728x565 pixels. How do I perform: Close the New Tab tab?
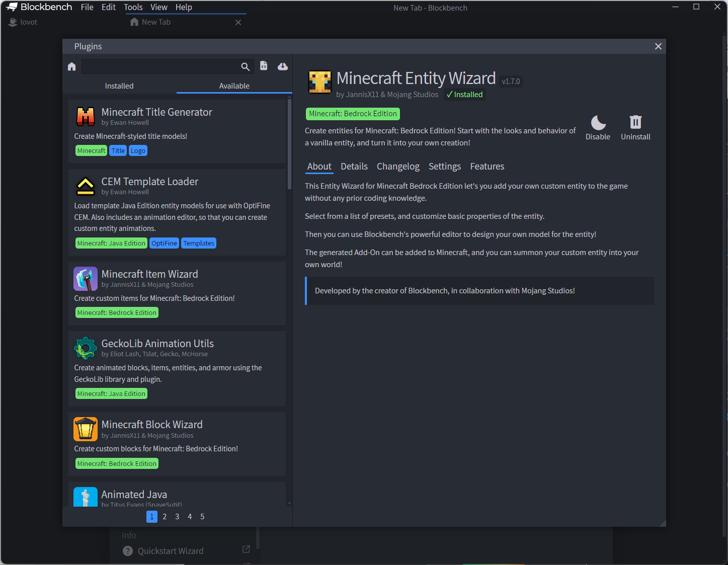(x=238, y=22)
